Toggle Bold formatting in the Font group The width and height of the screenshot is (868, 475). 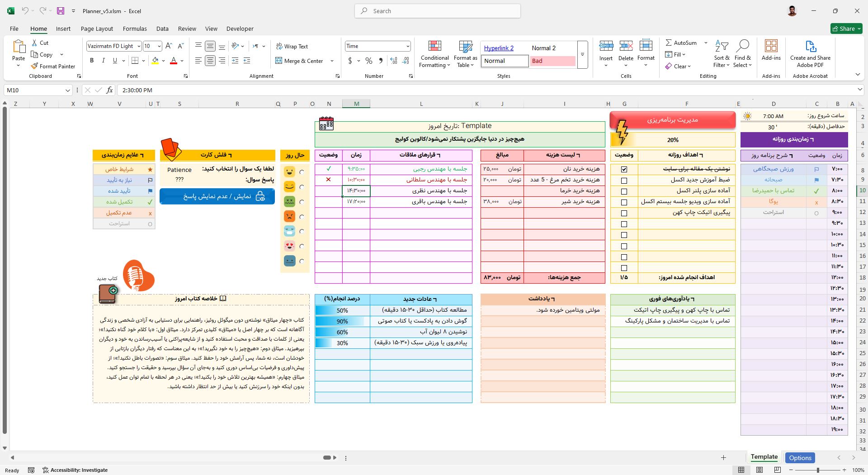(92, 61)
